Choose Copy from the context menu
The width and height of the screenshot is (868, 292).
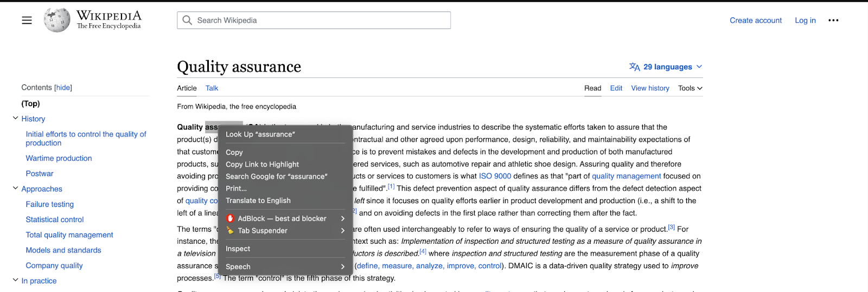[x=285, y=152]
